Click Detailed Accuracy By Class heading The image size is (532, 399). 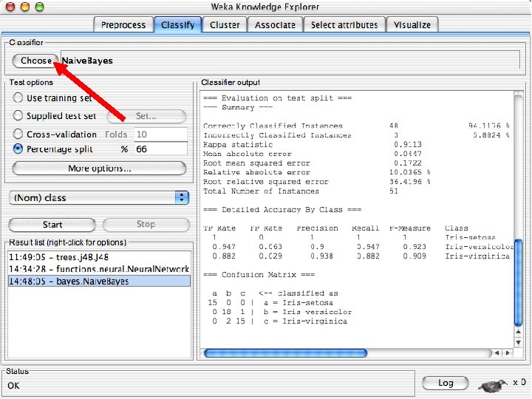[282, 210]
